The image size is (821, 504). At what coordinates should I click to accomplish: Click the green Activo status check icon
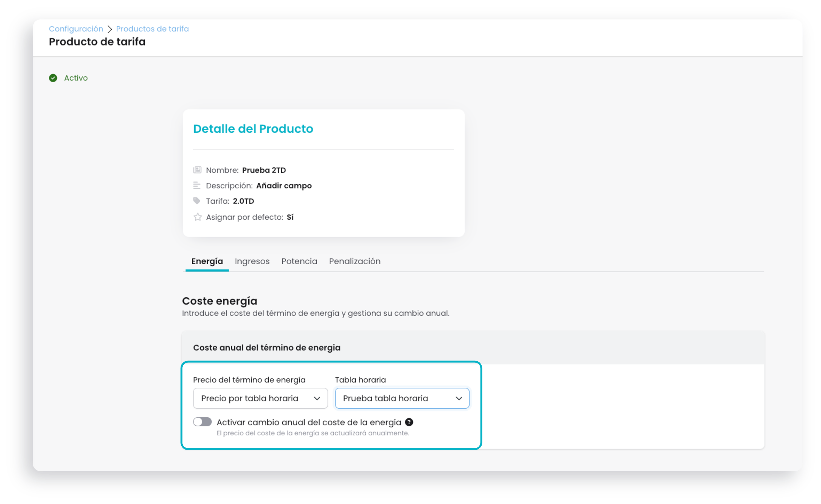(x=53, y=78)
